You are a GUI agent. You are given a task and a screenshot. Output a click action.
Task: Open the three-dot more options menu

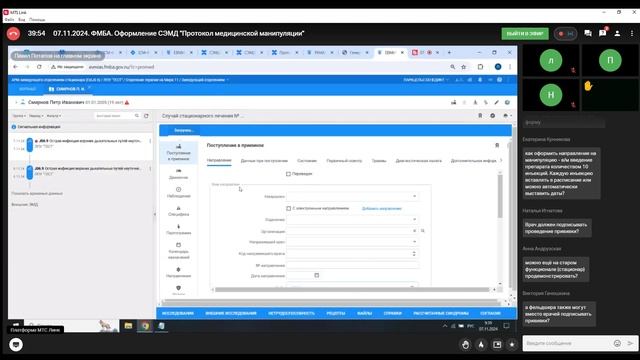631,33
